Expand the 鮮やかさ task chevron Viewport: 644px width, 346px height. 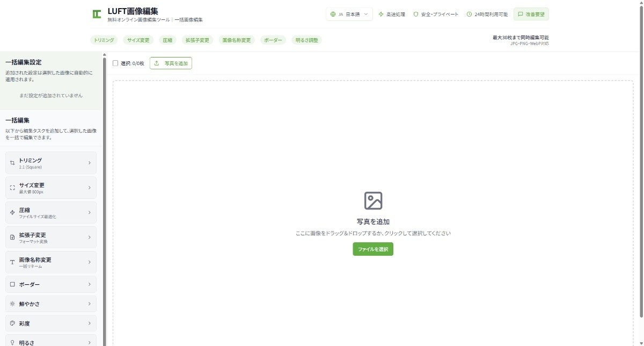[x=90, y=304]
